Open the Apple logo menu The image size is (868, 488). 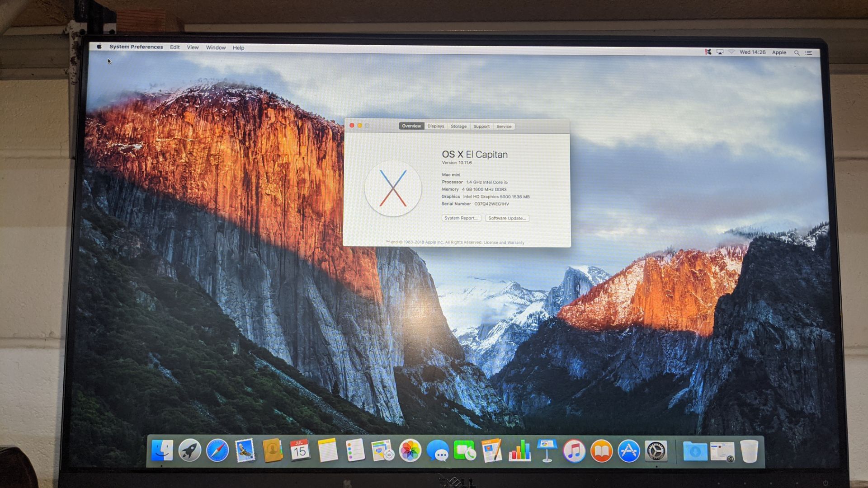pyautogui.click(x=99, y=47)
